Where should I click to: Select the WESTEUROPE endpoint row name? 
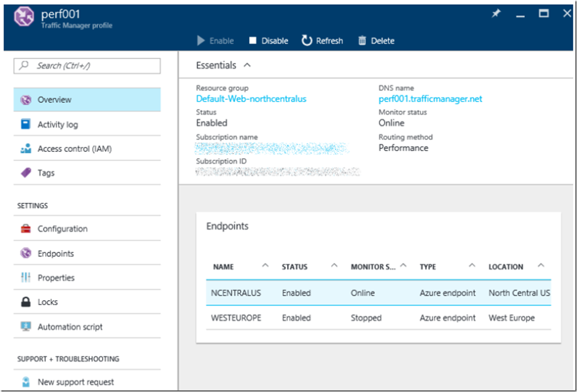click(236, 318)
